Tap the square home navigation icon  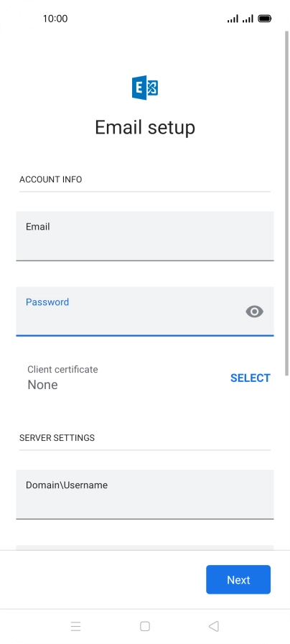tap(144, 626)
